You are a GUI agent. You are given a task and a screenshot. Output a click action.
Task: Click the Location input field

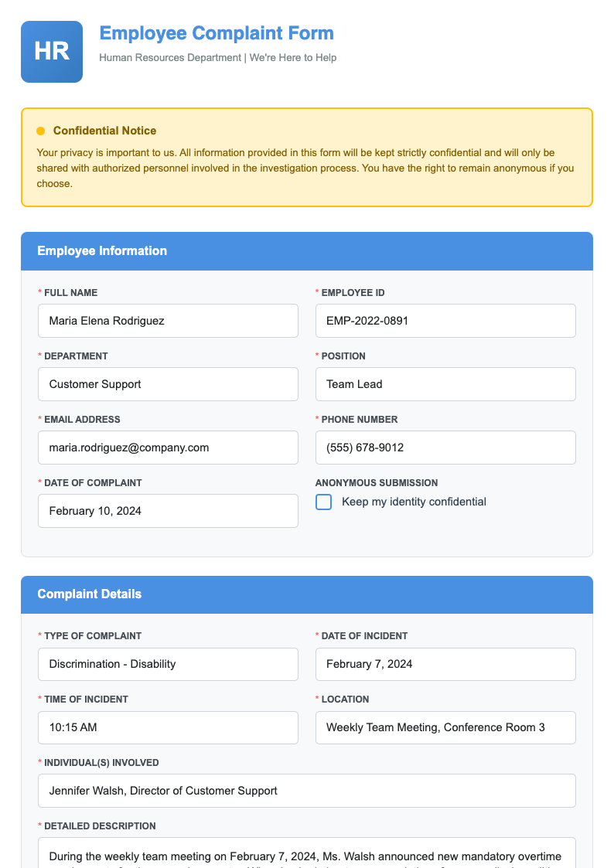pyautogui.click(x=445, y=727)
